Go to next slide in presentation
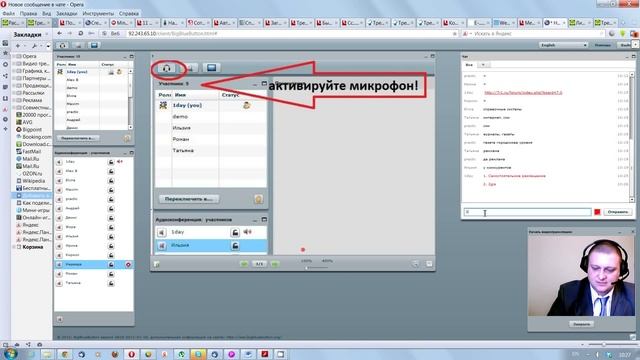640x360 pixels. (x=275, y=264)
